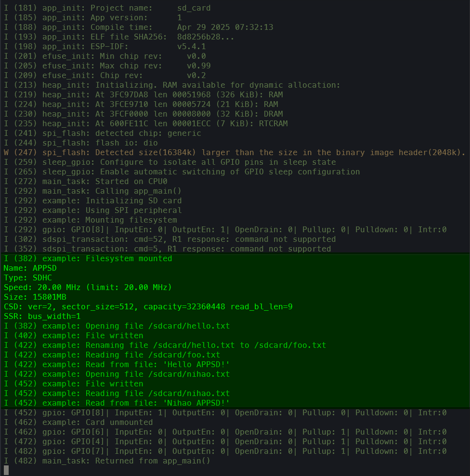Viewport: 470px width, 476px height.
Task: Click the 'Size: 15801MB' line
Action: tap(35, 297)
